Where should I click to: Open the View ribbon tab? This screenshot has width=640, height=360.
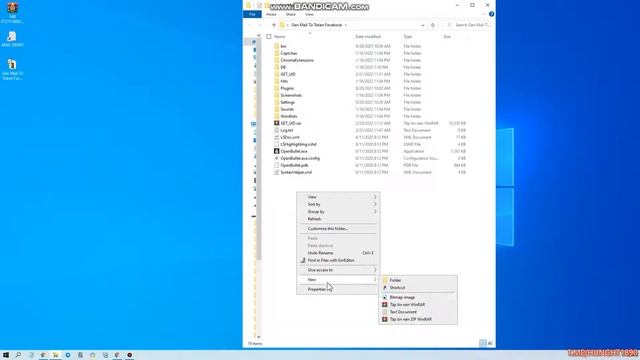tap(309, 14)
